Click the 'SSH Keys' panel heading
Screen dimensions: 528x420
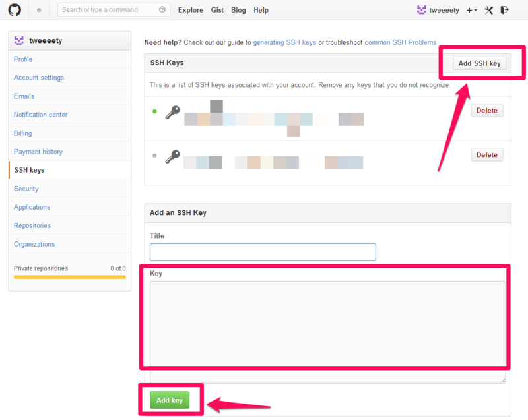click(x=167, y=63)
